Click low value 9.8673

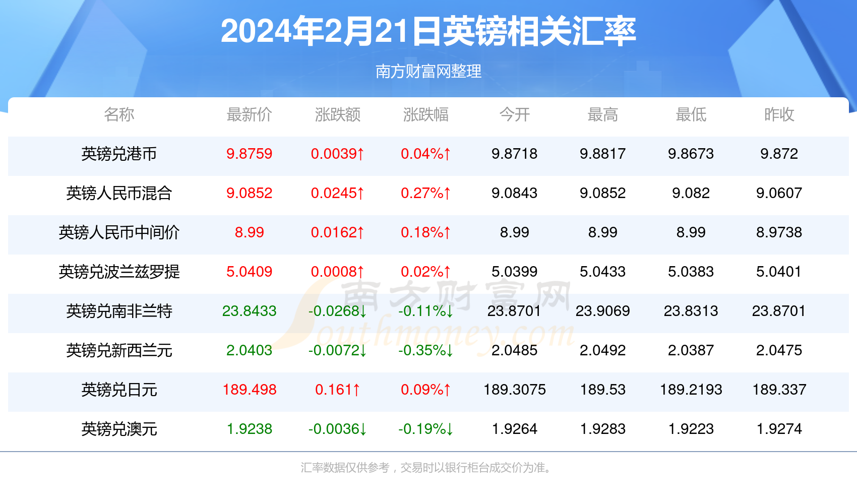(691, 154)
